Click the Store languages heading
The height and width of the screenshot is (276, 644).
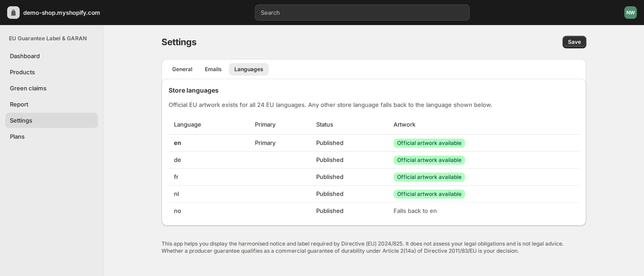pyautogui.click(x=194, y=90)
